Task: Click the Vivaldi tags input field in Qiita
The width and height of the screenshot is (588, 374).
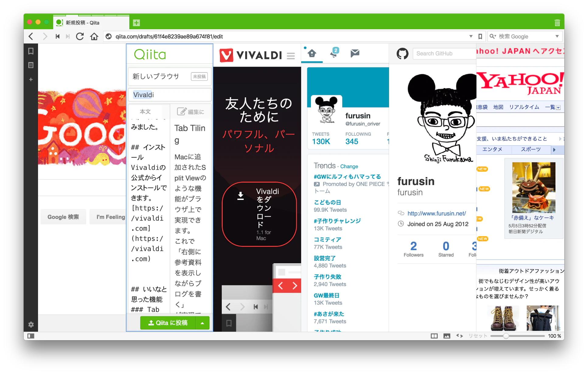Action: tap(170, 95)
